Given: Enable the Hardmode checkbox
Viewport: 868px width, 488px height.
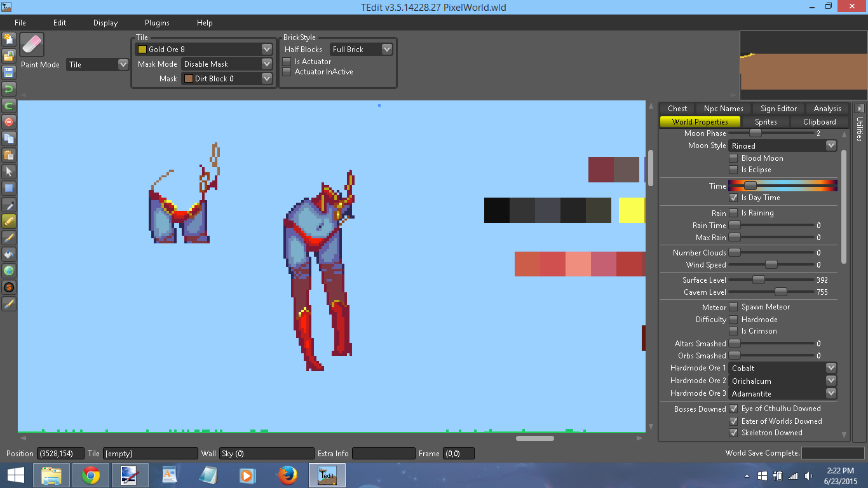Looking at the screenshot, I should 733,320.
